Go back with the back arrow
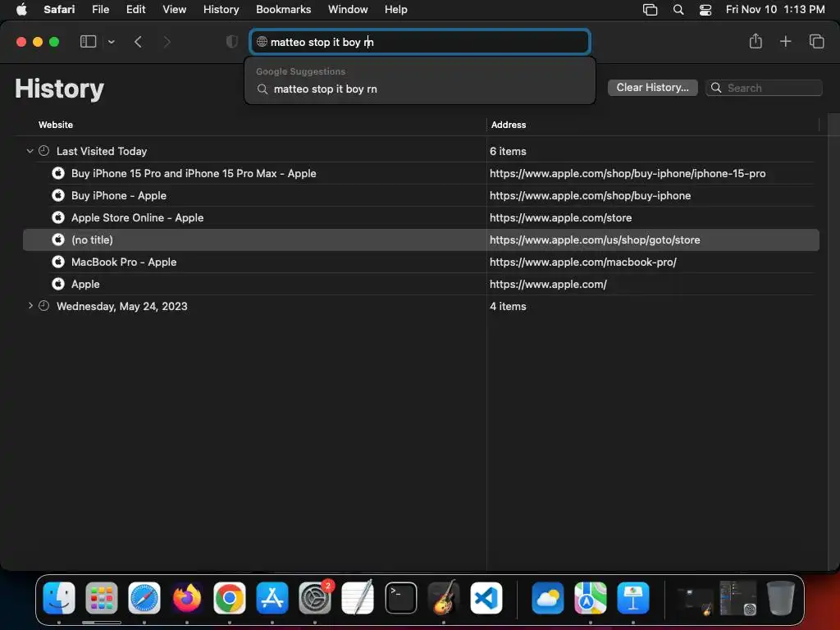The image size is (840, 630). pyautogui.click(x=138, y=42)
